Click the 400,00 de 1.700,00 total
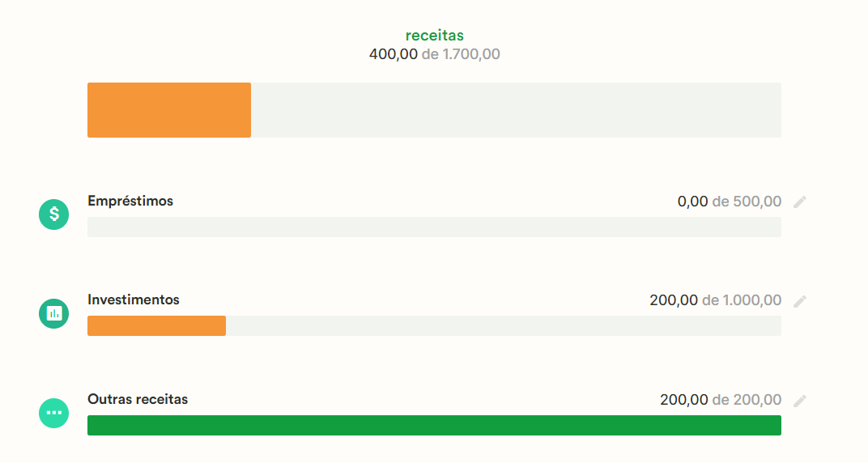This screenshot has width=868, height=463. click(435, 54)
